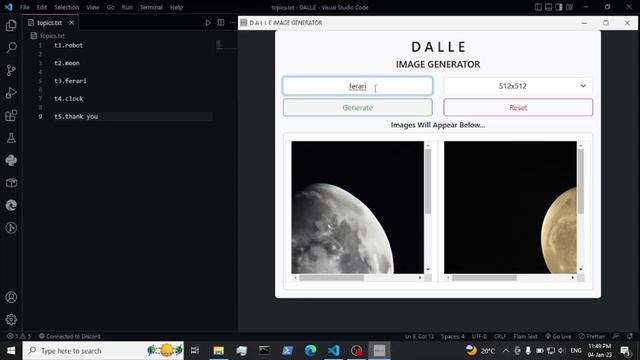The width and height of the screenshot is (640, 360).
Task: Open the Go menu
Action: point(111,7)
